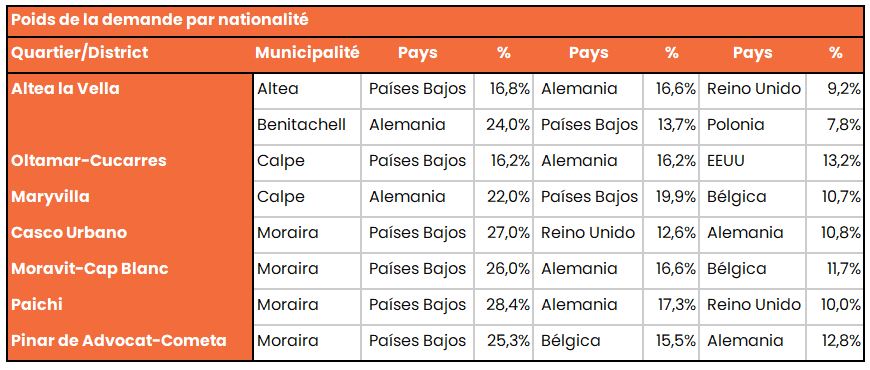Select the Maryvilla district label
This screenshot has height=370, width=870.
coord(50,197)
